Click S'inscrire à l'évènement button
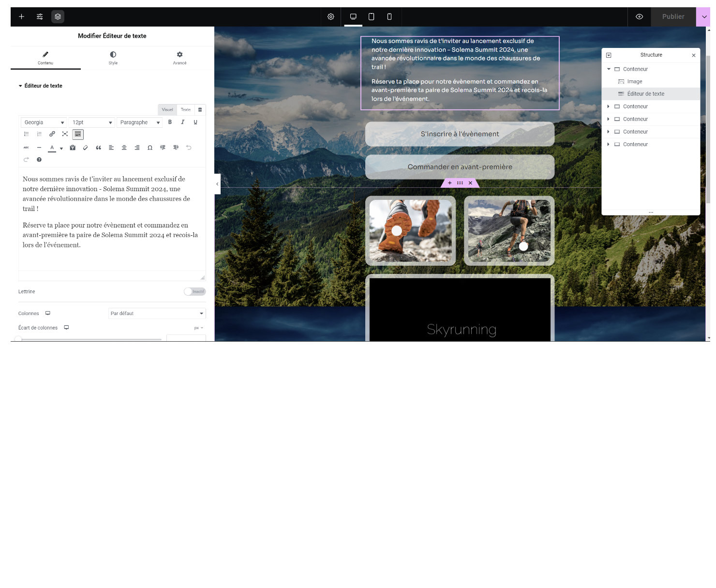Viewport: 716px width, 588px height. pyautogui.click(x=460, y=134)
